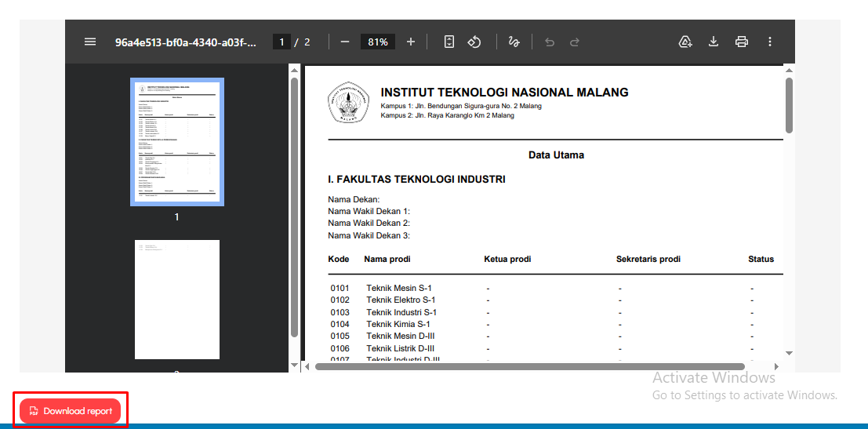Select the second page thumbnail
Screen dimensions: 868x429
click(x=177, y=300)
